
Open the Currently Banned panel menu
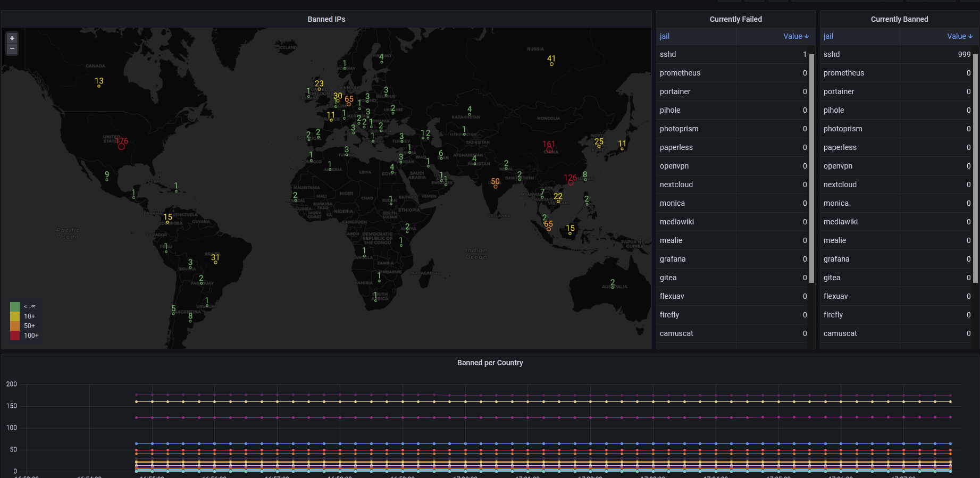[899, 19]
